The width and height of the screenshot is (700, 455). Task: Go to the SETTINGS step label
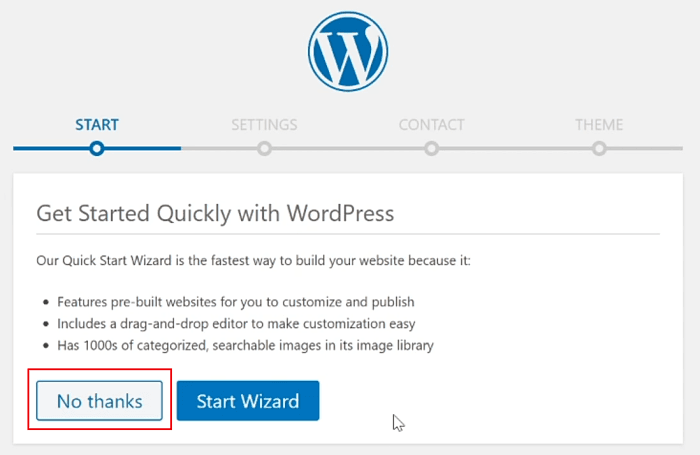coord(264,125)
